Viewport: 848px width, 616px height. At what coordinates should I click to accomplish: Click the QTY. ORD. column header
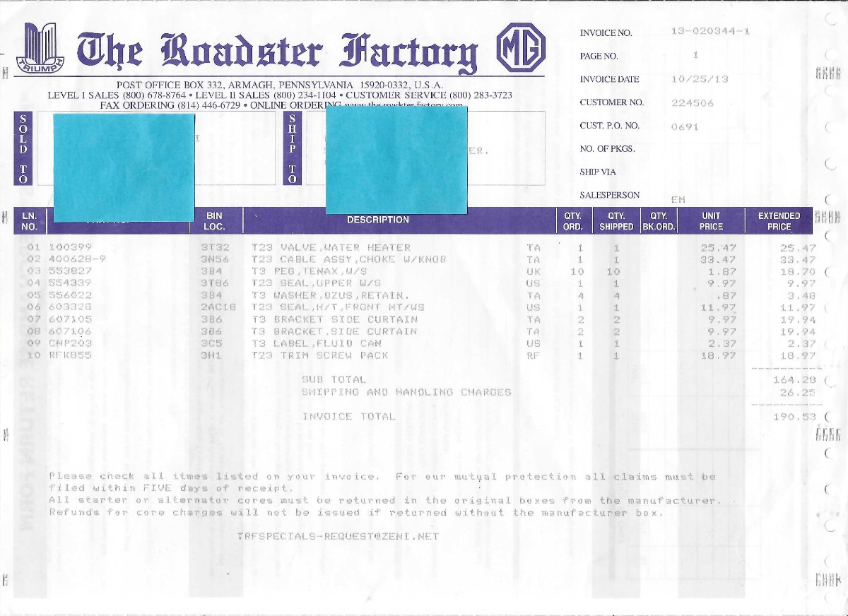coord(572,221)
